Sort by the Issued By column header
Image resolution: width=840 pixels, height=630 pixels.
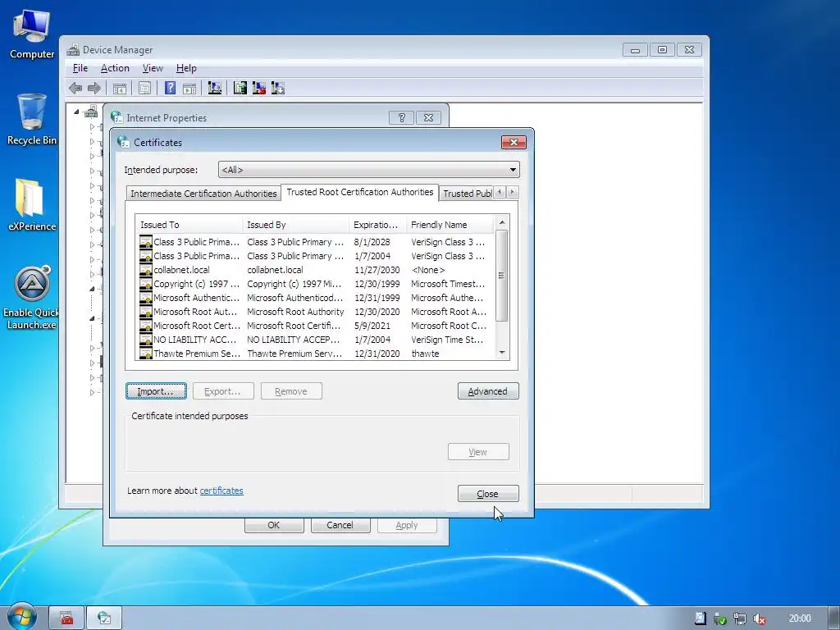pos(295,225)
